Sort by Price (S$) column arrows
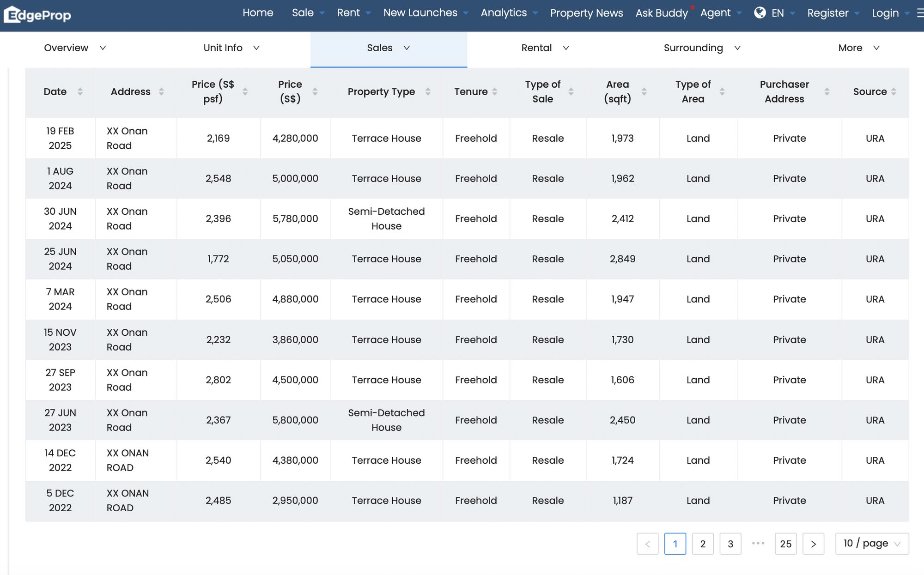Screen dimensions: 924x575 (x=315, y=91)
